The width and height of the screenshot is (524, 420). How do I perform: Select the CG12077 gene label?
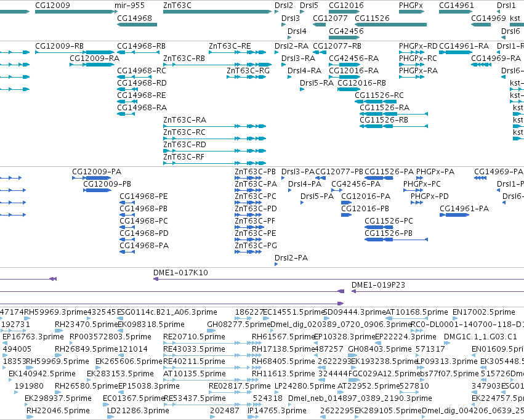pos(330,18)
